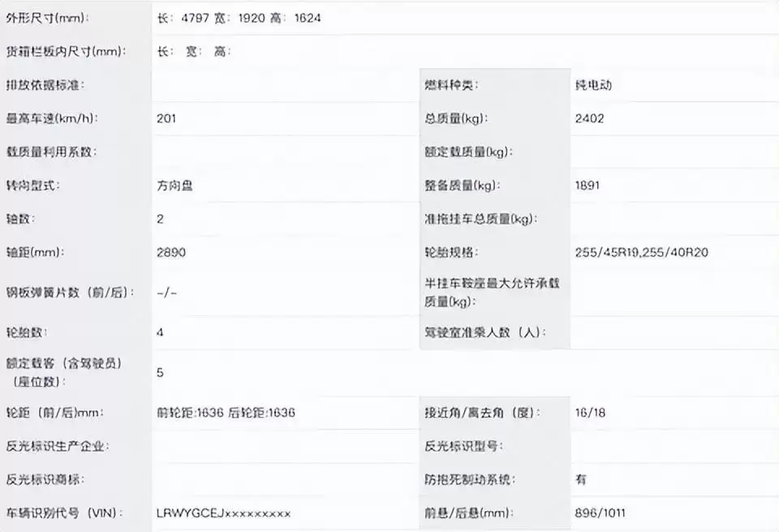Click the approach/departure angle value 16/18
This screenshot has height=532, width=779.
pos(590,413)
